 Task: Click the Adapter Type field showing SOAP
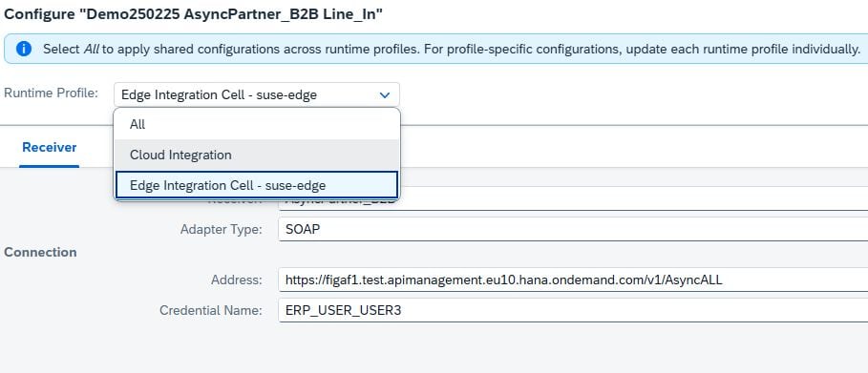coord(573,229)
